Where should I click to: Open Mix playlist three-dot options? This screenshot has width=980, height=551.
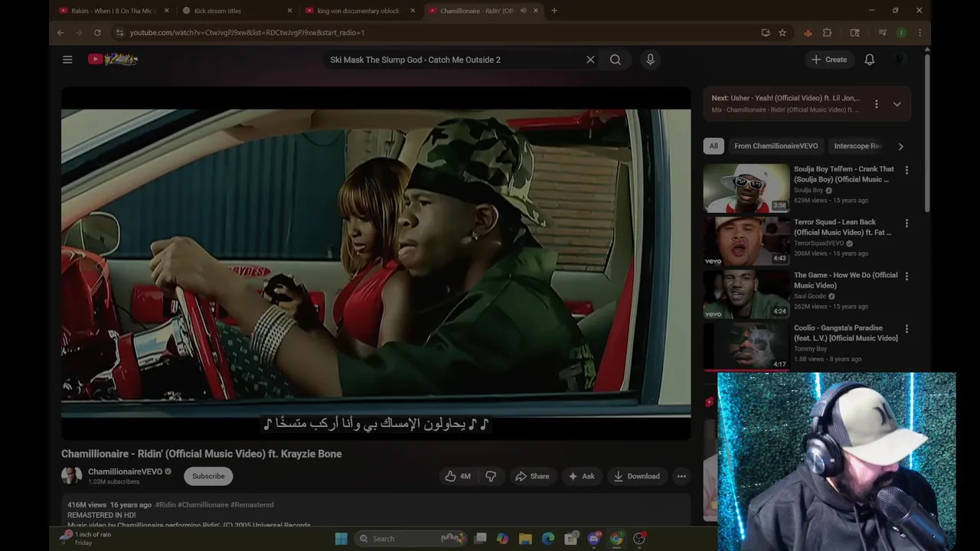pyautogui.click(x=877, y=104)
